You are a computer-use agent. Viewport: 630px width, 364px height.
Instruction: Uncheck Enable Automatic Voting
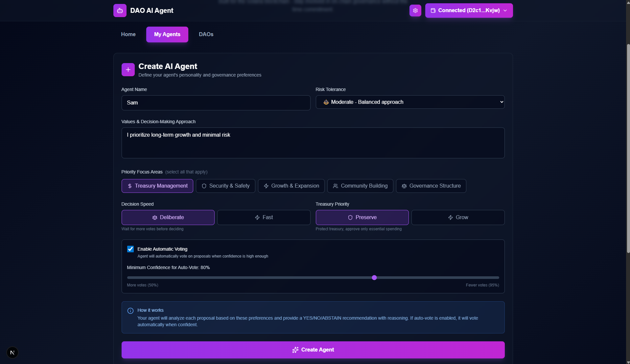coord(130,249)
